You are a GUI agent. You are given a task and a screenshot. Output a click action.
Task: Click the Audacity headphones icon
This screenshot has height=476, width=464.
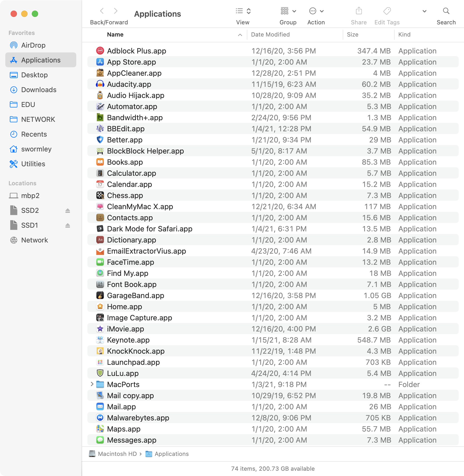(100, 84)
